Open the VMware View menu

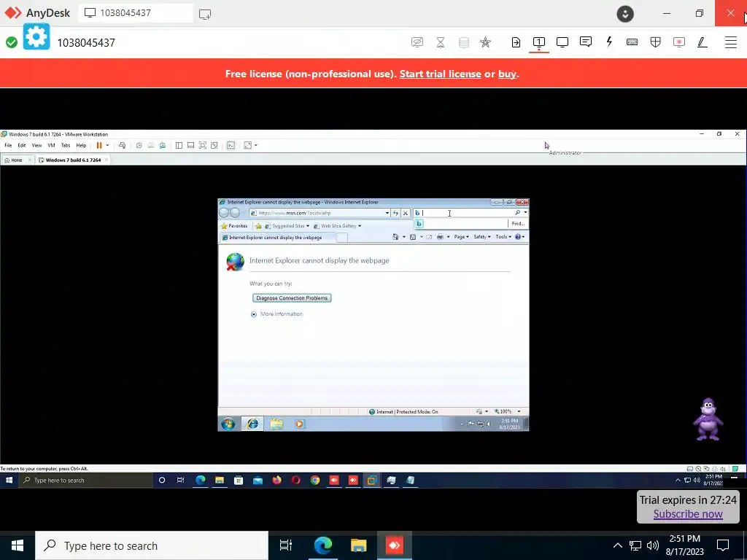pyautogui.click(x=36, y=145)
